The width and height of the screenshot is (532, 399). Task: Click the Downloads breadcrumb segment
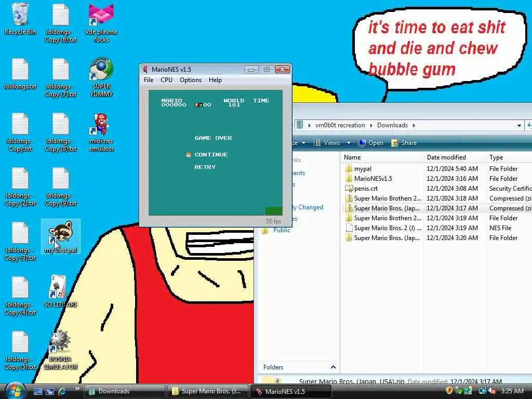(392, 125)
